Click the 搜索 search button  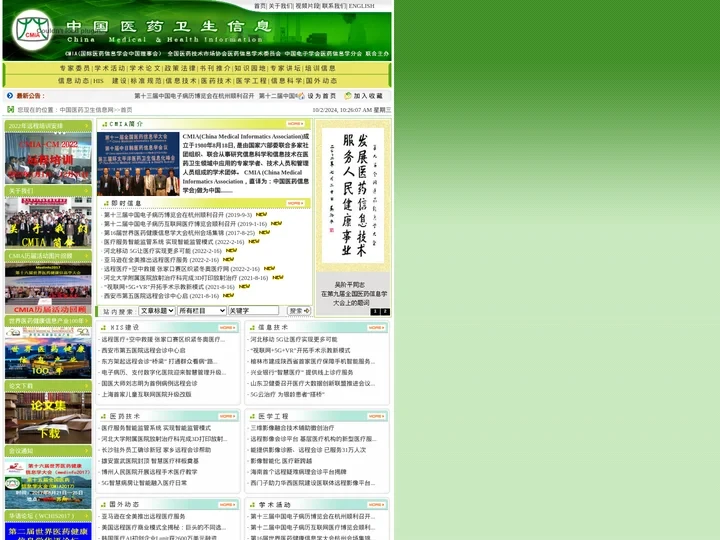pyautogui.click(x=299, y=311)
